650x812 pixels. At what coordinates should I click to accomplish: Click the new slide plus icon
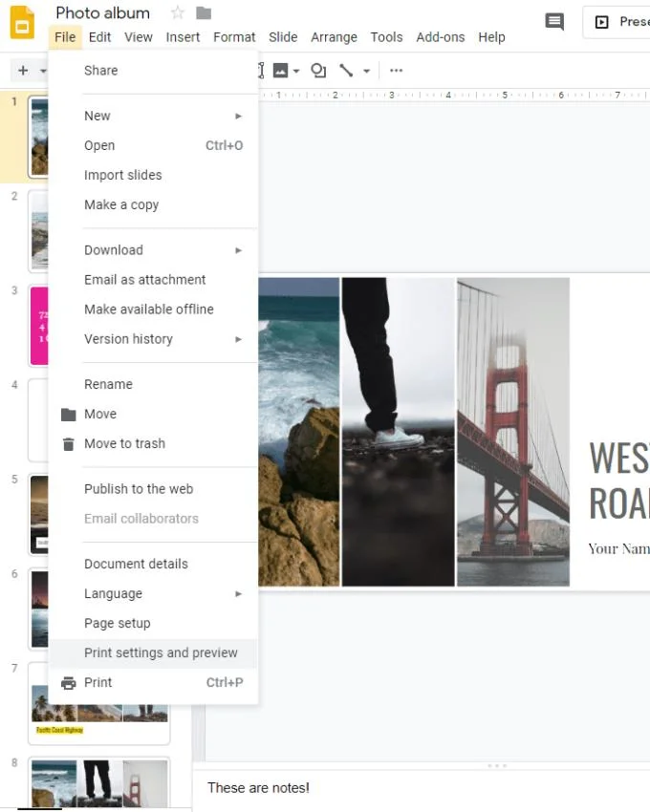point(23,71)
